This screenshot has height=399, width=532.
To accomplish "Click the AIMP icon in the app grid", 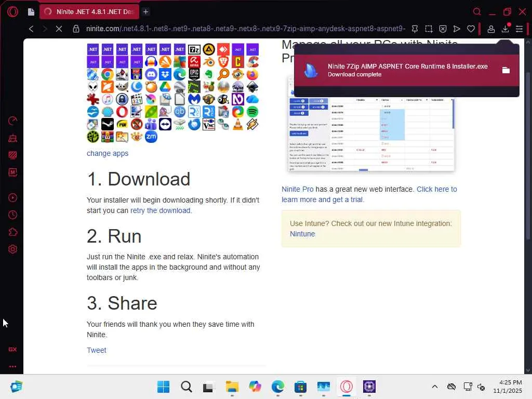I will [209, 49].
